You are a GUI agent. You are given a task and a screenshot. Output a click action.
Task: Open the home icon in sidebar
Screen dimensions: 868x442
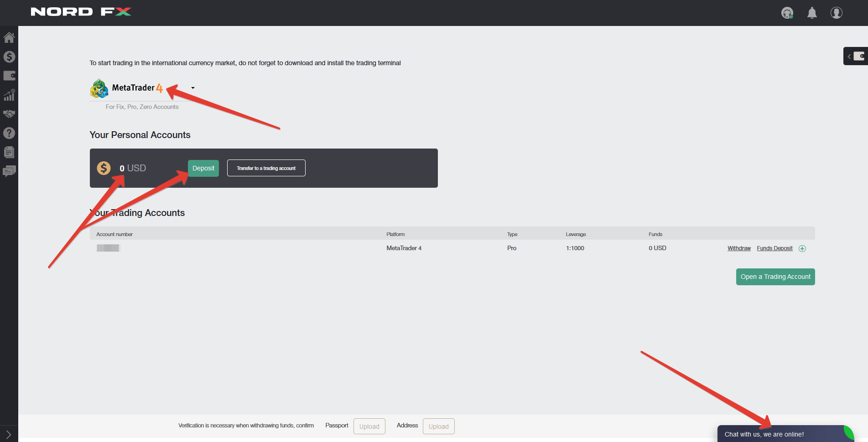(x=9, y=37)
